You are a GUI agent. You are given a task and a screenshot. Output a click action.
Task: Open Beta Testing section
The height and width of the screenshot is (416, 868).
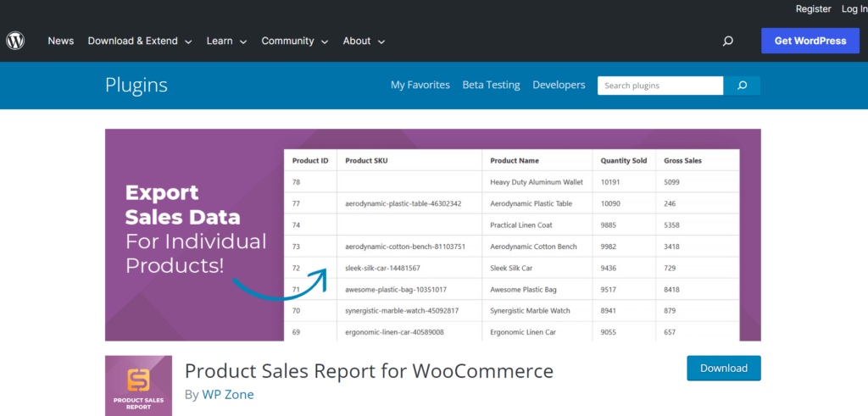[491, 86]
